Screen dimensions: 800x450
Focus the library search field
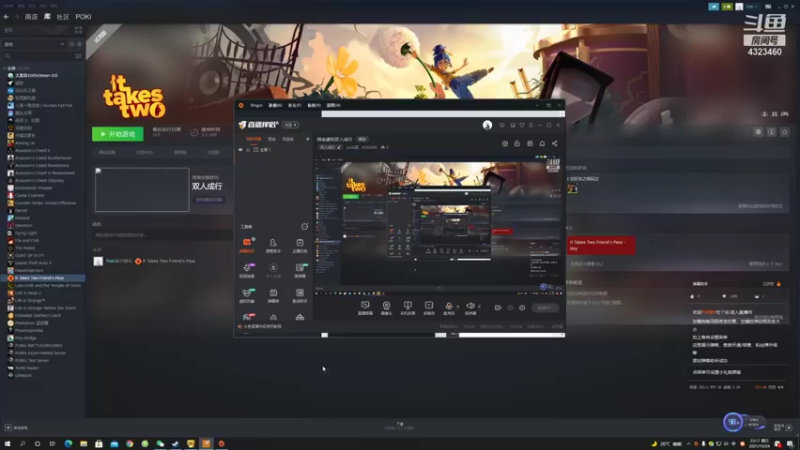38,56
